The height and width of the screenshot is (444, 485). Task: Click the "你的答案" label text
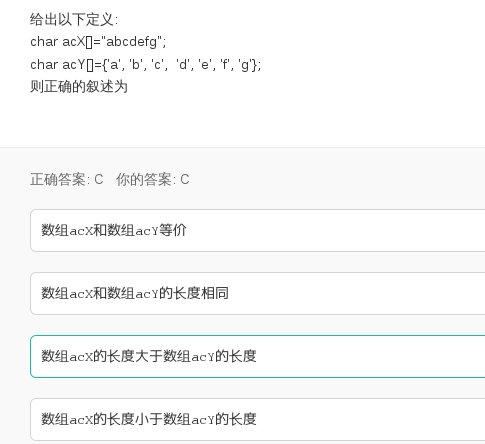[144, 179]
